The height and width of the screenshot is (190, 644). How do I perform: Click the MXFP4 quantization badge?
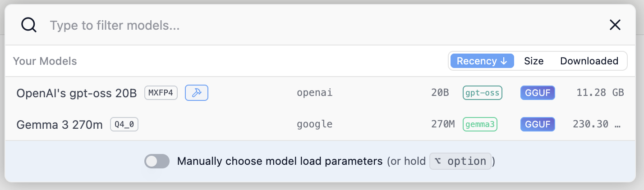(161, 93)
